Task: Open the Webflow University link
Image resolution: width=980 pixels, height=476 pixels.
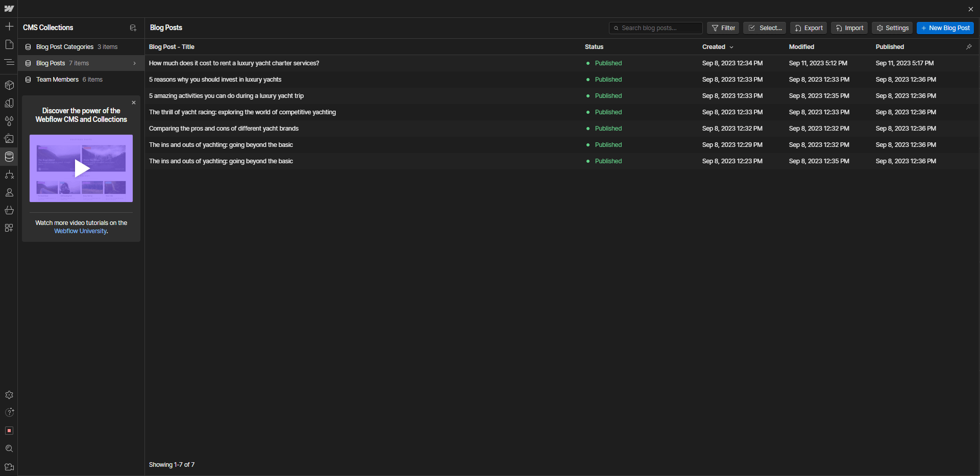Action: [80, 231]
